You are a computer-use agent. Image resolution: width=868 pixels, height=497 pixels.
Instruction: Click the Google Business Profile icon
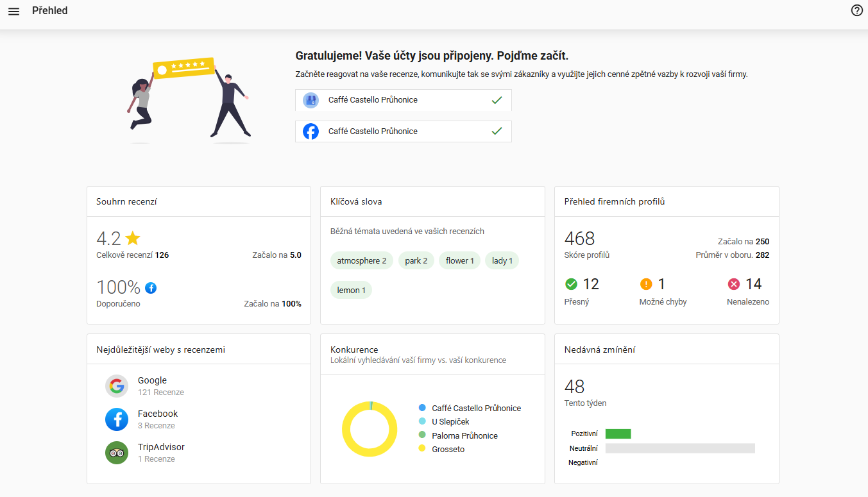(311, 100)
